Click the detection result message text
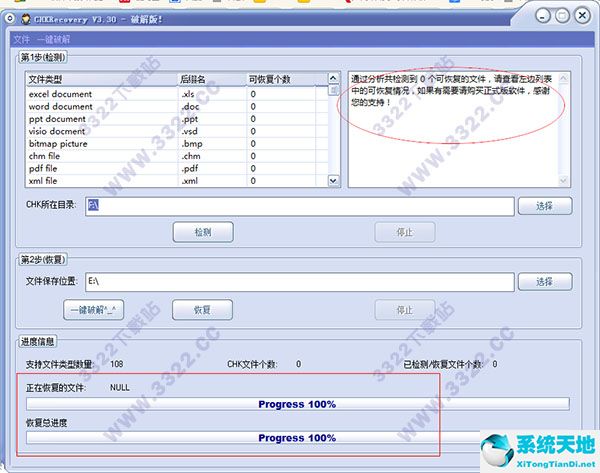Viewport: 600px width, 473px height. tap(451, 91)
